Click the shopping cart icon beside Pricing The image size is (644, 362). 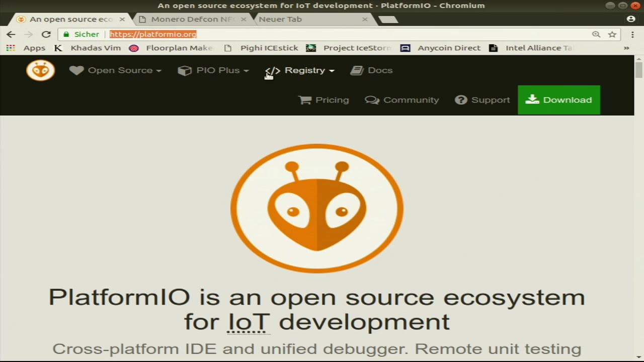pyautogui.click(x=304, y=100)
